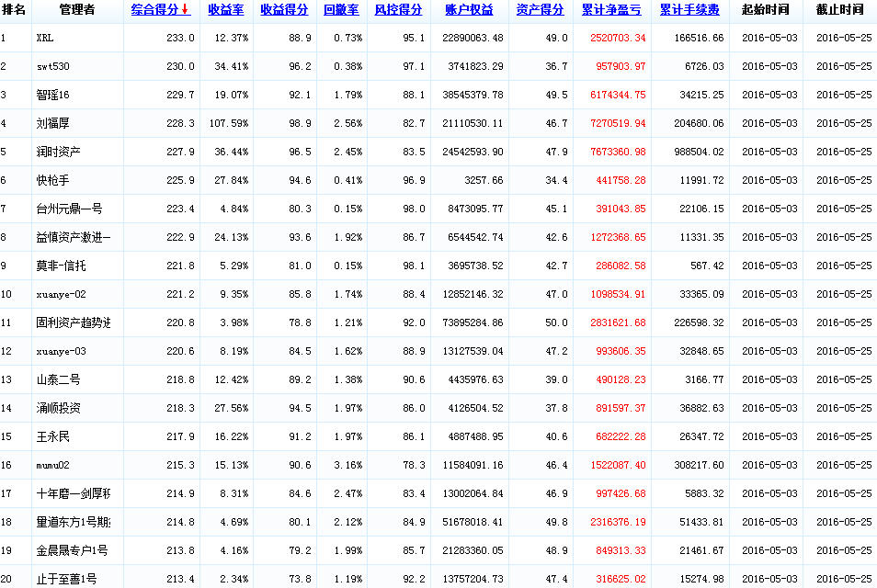Select the return rate value 107.59%
The width and height of the screenshot is (877, 588).
[x=229, y=123]
